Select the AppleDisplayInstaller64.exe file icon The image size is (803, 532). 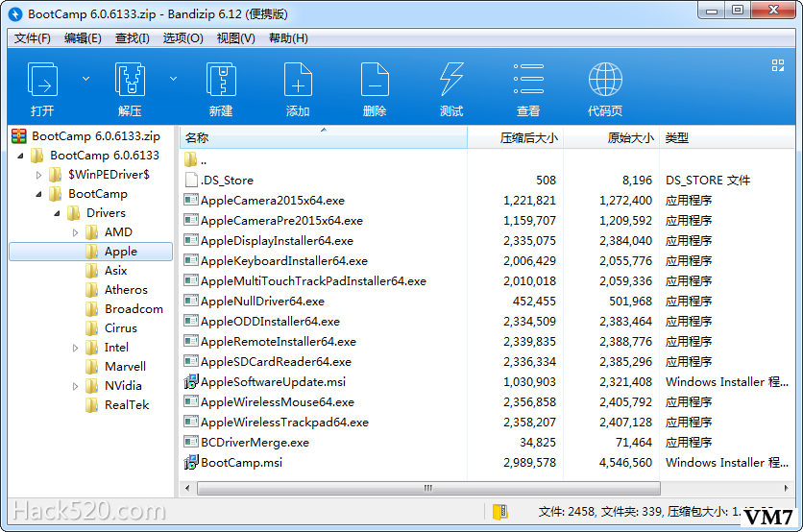191,240
